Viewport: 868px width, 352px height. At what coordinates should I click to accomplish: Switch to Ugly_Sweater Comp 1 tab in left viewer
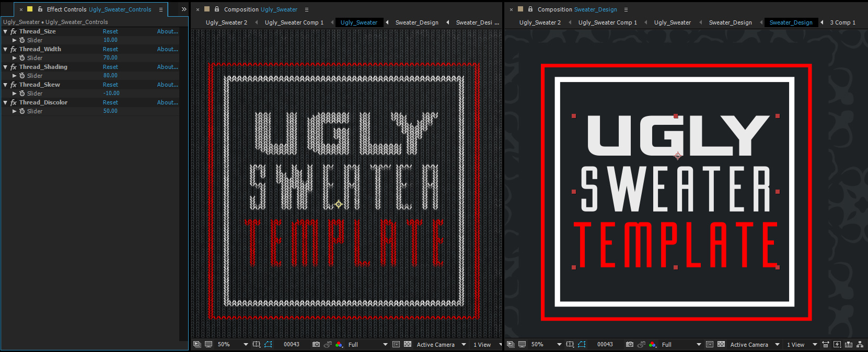294,22
